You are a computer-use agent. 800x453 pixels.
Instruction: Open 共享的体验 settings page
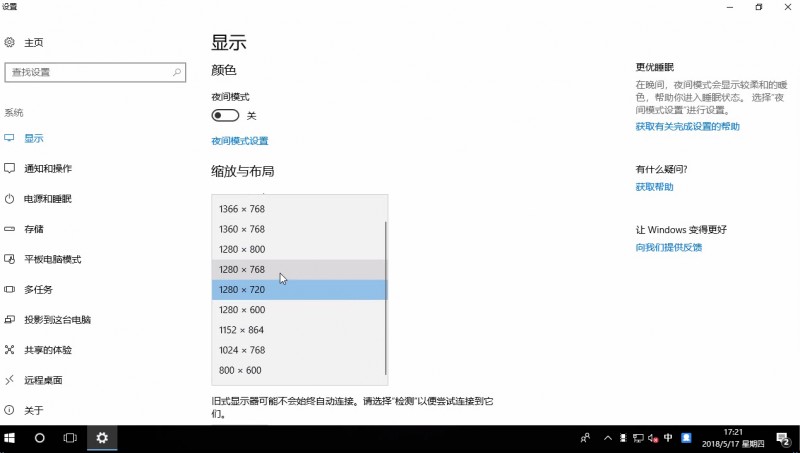coord(48,350)
